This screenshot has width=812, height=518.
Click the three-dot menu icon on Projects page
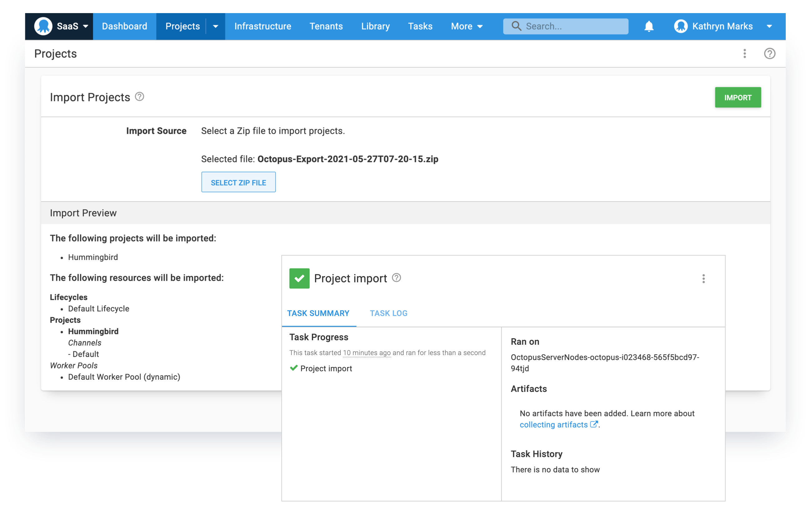pos(745,54)
